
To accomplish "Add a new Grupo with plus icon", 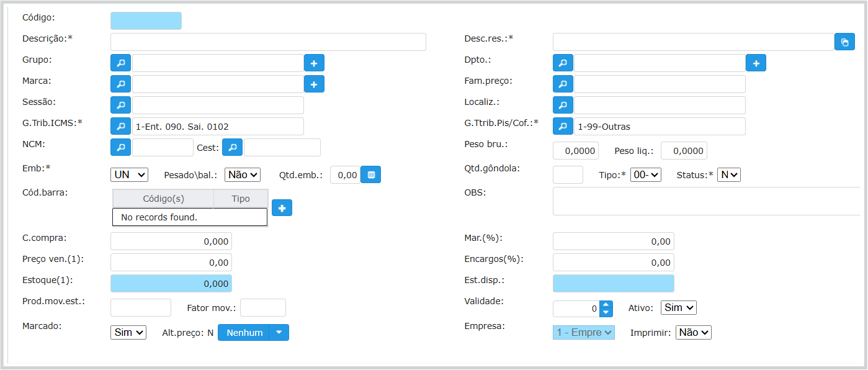I will 314,63.
